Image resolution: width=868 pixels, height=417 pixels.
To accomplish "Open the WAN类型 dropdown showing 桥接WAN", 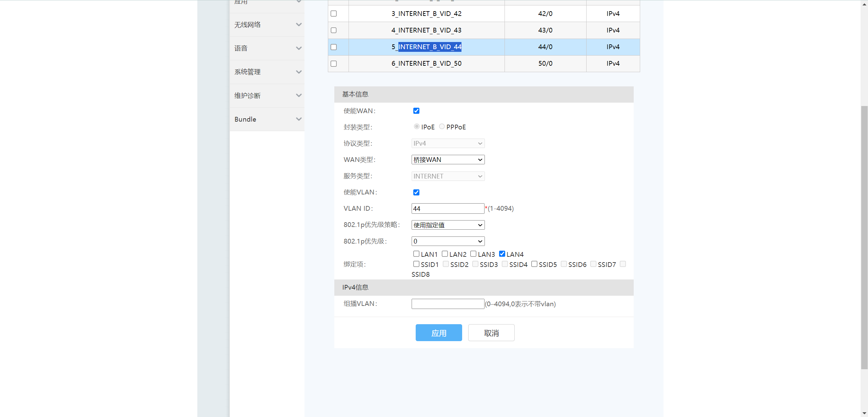I will click(x=448, y=160).
